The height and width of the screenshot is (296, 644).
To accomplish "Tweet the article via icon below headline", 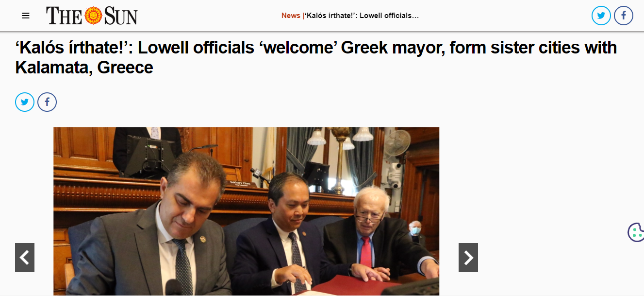I will pyautogui.click(x=25, y=102).
